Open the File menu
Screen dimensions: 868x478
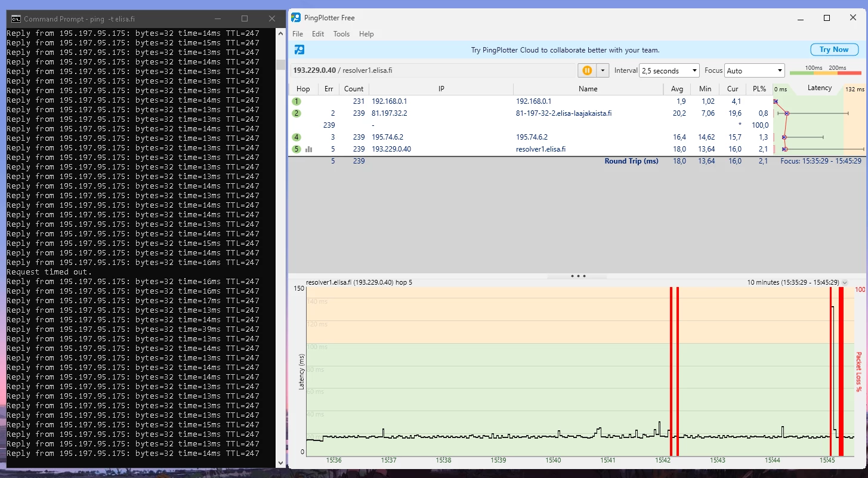click(298, 34)
